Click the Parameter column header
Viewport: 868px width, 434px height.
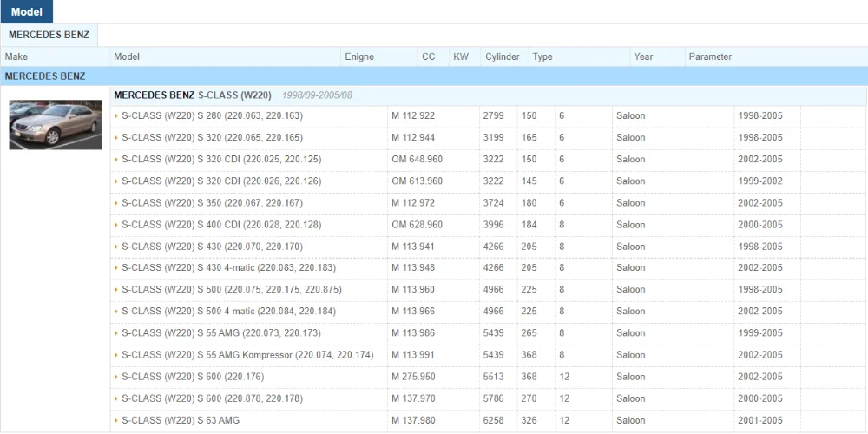(710, 56)
